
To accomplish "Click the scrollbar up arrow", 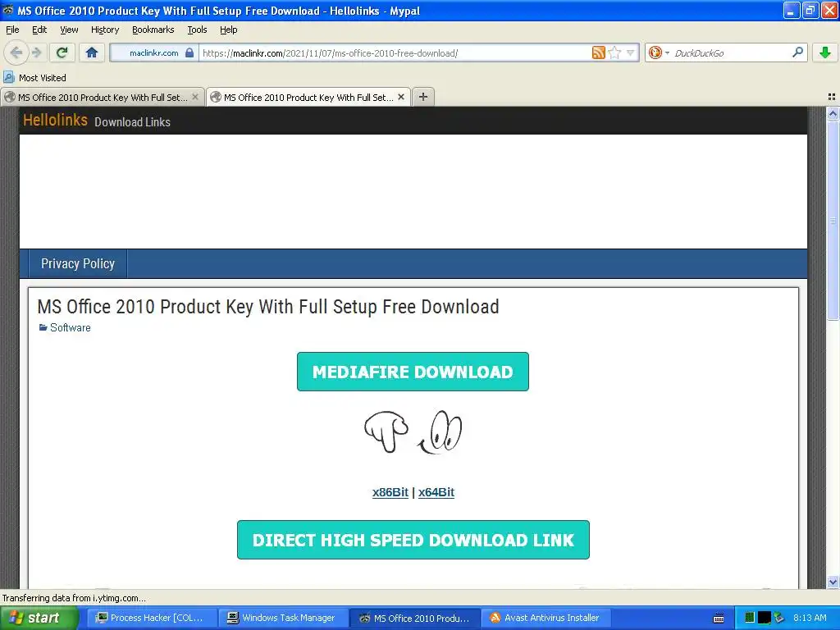I will click(833, 113).
